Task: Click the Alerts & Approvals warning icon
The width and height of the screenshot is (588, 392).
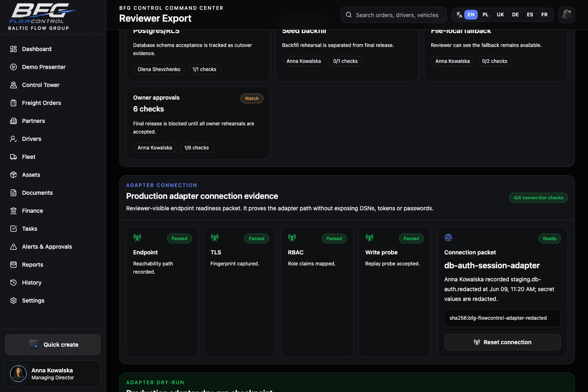Action: coord(13,247)
